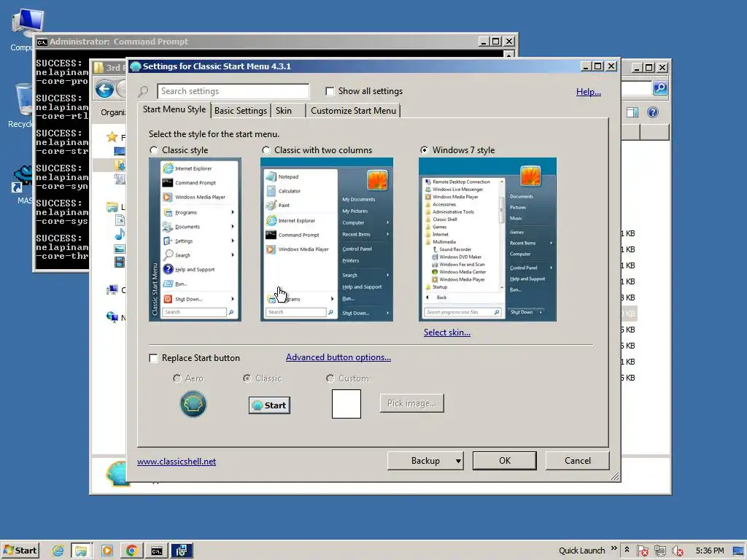The height and width of the screenshot is (560, 747).
Task: Open Customize Start Menu tab
Action: point(354,111)
